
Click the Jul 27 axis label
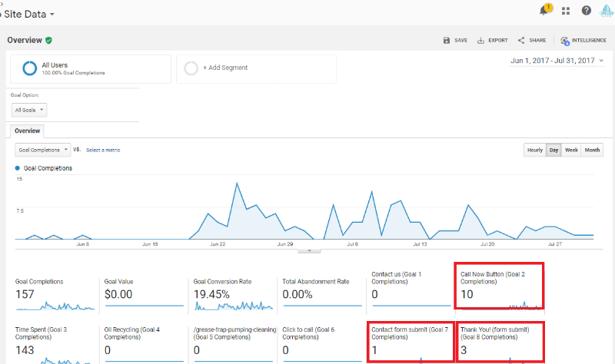555,244
